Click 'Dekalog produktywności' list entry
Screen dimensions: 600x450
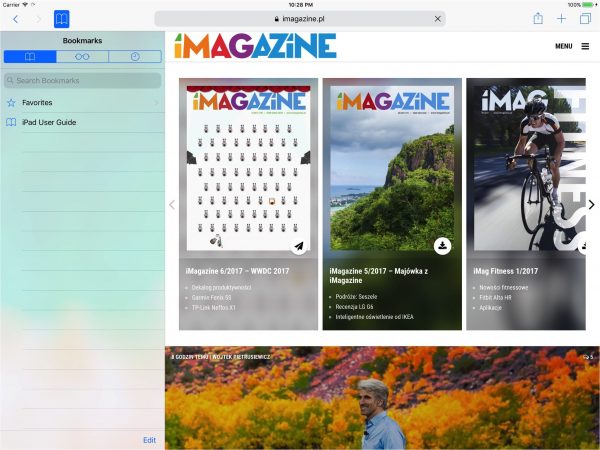(221, 287)
